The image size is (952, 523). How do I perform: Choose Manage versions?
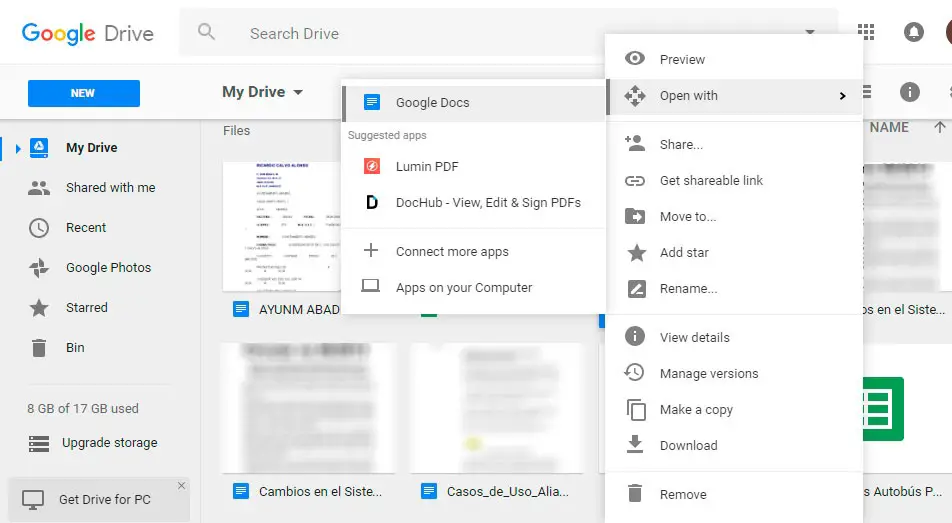(733, 374)
